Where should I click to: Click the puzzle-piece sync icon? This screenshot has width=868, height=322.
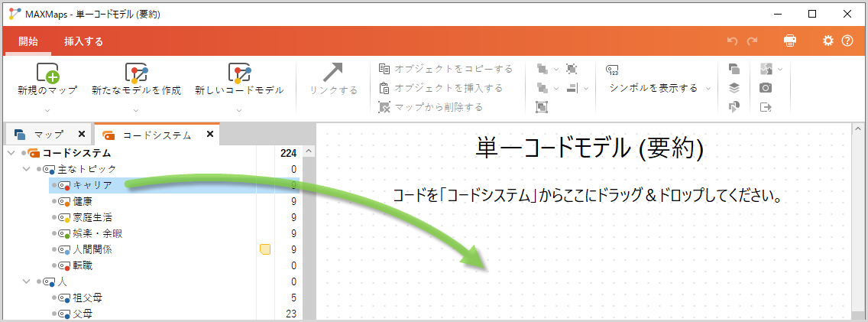pyautogui.click(x=766, y=70)
